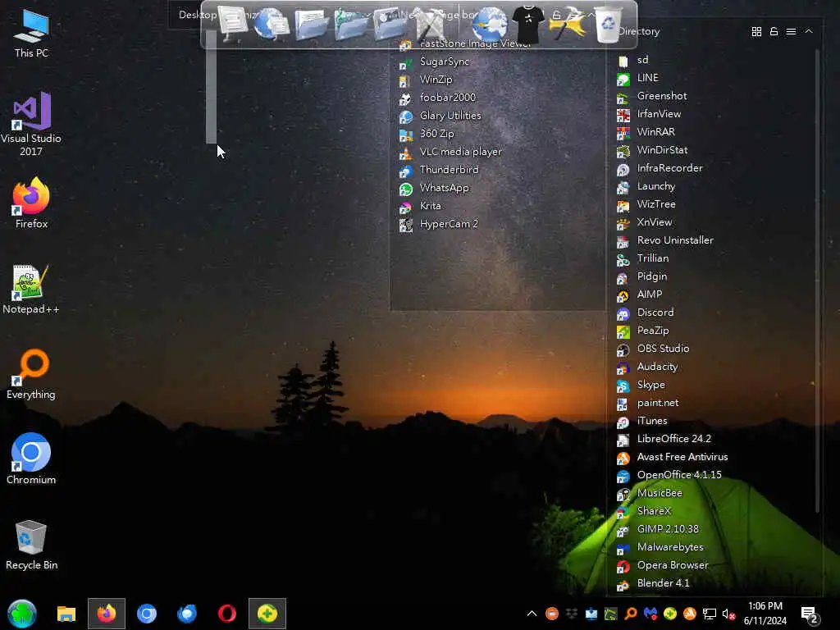Launch VLC media player from middle list

[x=450, y=152]
